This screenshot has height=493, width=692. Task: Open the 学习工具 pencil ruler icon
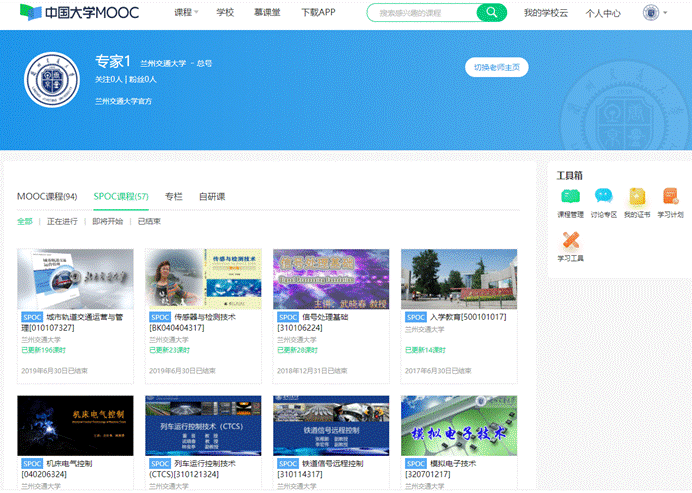point(570,241)
